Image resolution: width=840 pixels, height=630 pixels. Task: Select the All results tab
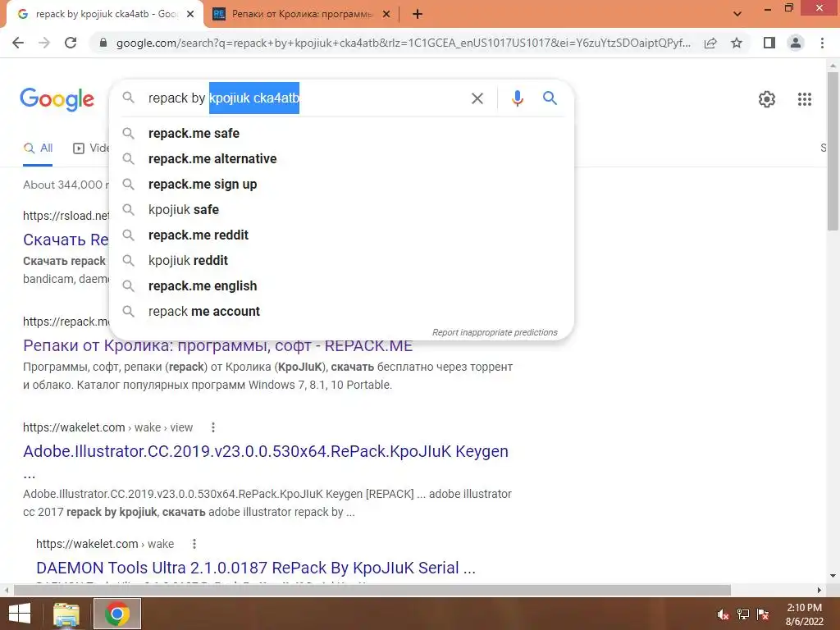click(x=38, y=148)
